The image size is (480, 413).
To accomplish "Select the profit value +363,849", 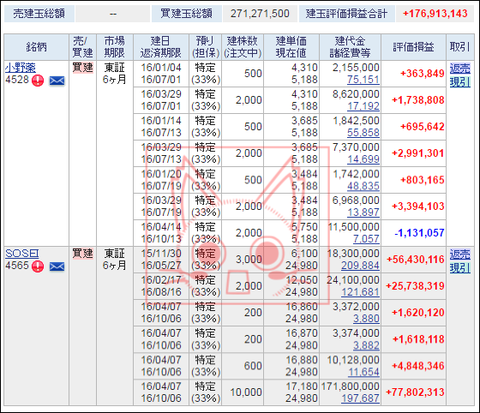I will 423,73.
